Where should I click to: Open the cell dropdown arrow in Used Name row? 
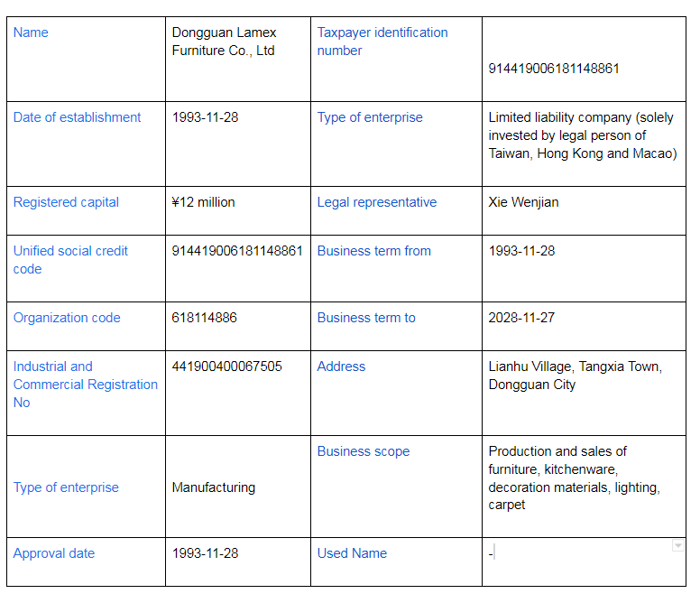coord(677,545)
